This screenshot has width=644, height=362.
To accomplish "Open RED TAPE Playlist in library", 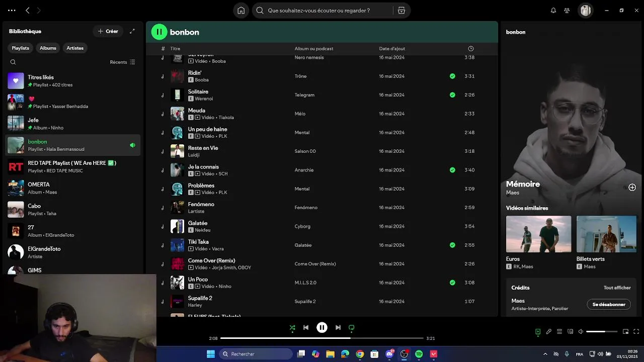I will (x=73, y=167).
